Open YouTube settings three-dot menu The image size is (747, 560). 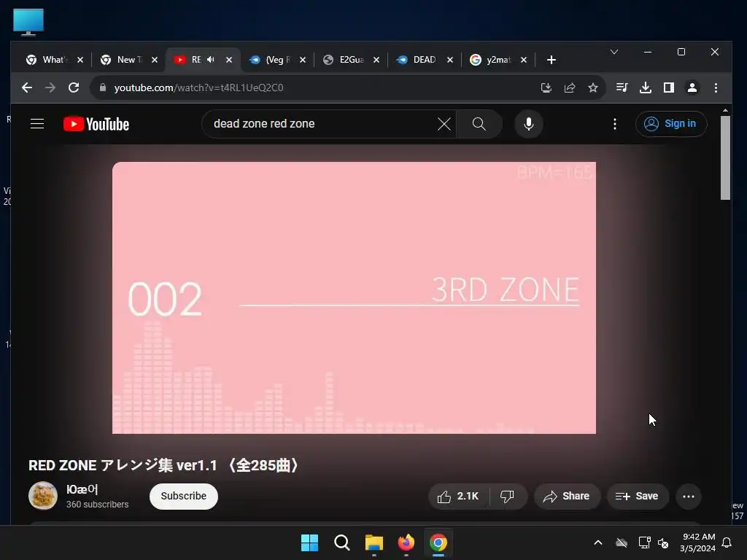614,124
